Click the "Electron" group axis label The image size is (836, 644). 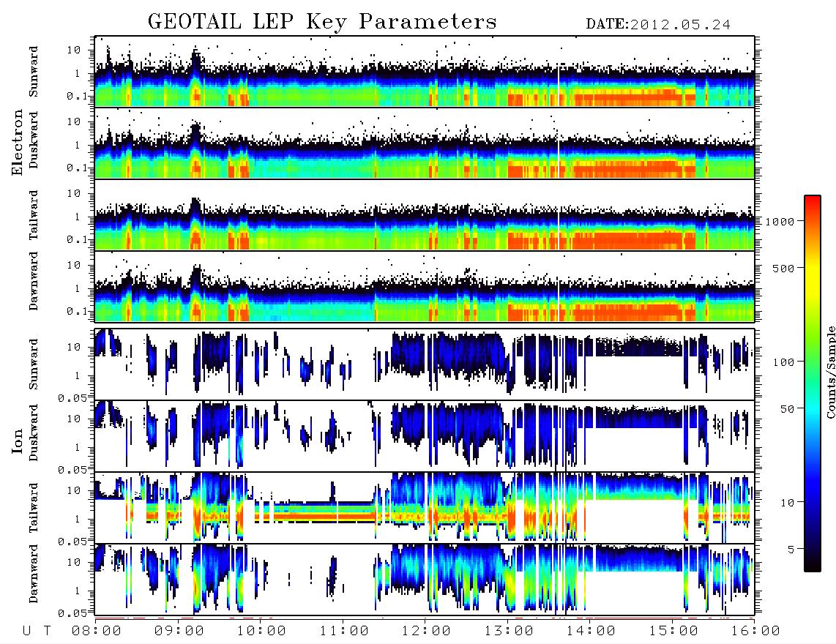[x=17, y=142]
